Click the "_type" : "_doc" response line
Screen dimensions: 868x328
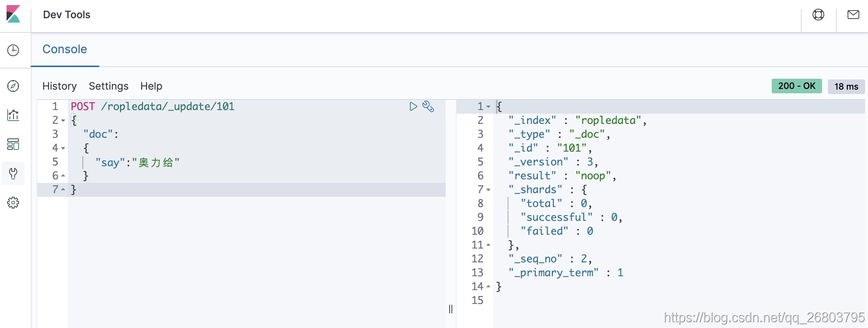559,134
